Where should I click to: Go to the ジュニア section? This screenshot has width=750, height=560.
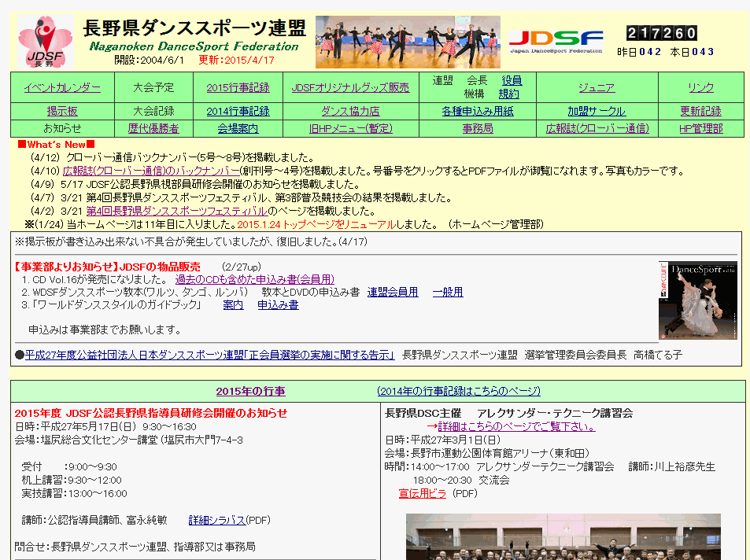[x=597, y=87]
